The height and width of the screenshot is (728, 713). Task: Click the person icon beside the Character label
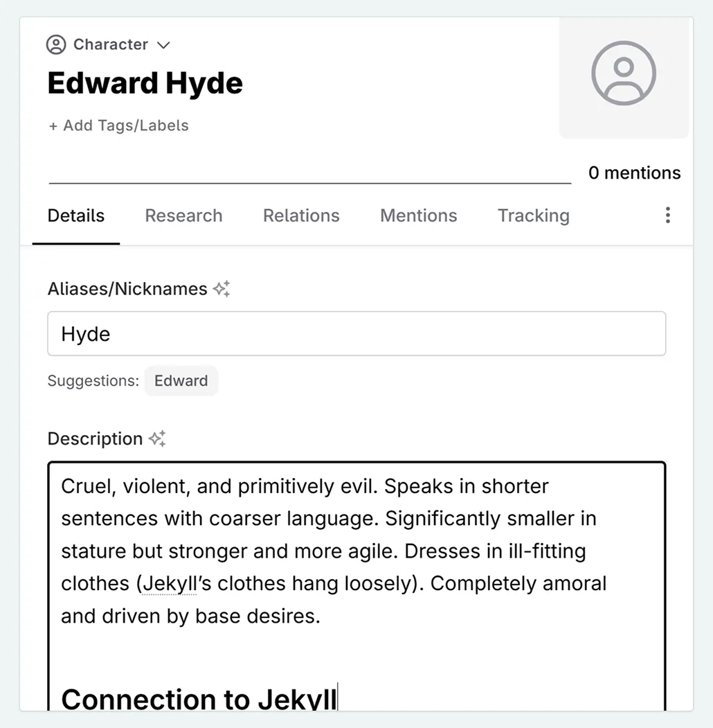[x=57, y=44]
